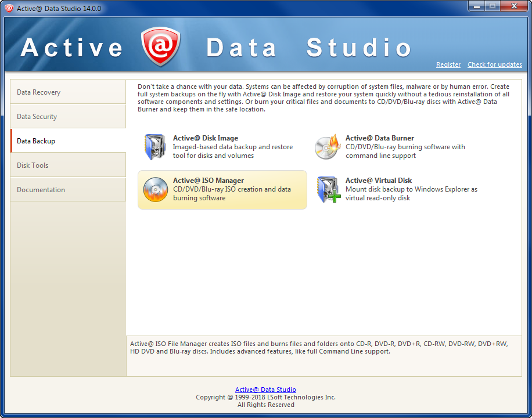Screen dimensions: 532x418
Task: Click the Active@ Virtual Disk title text
Action: [379, 181]
